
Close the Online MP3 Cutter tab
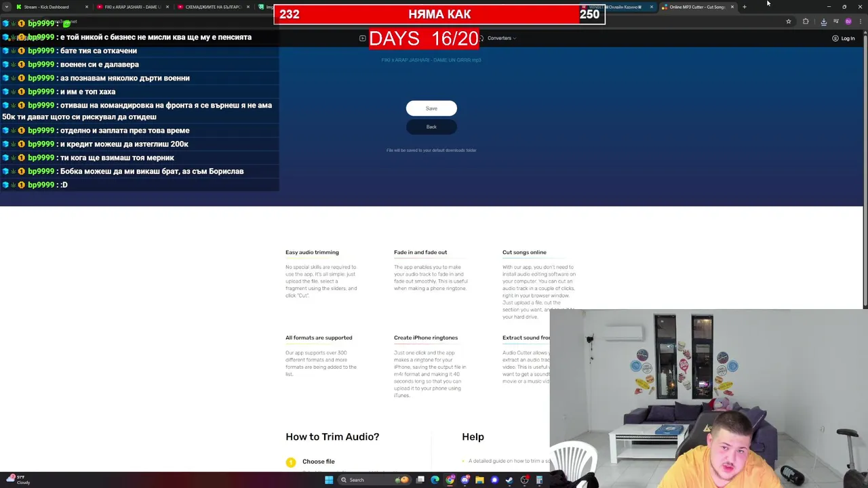[x=732, y=7]
